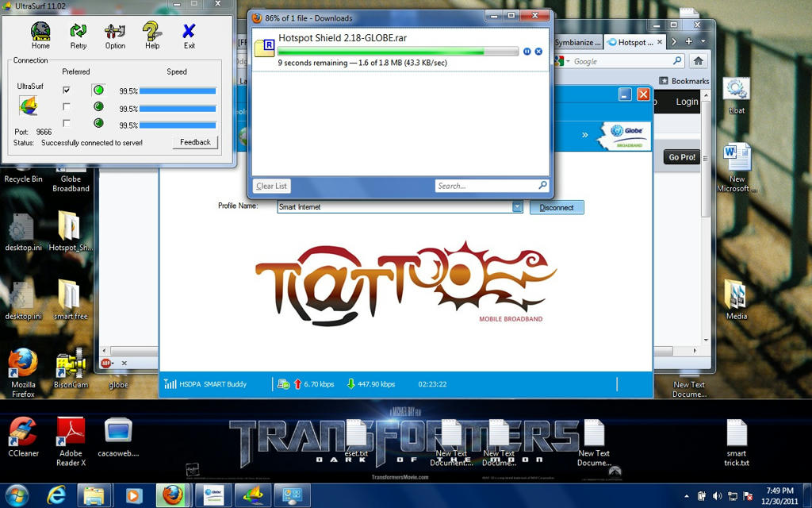Open Windows Media Player from the taskbar

coord(133,495)
